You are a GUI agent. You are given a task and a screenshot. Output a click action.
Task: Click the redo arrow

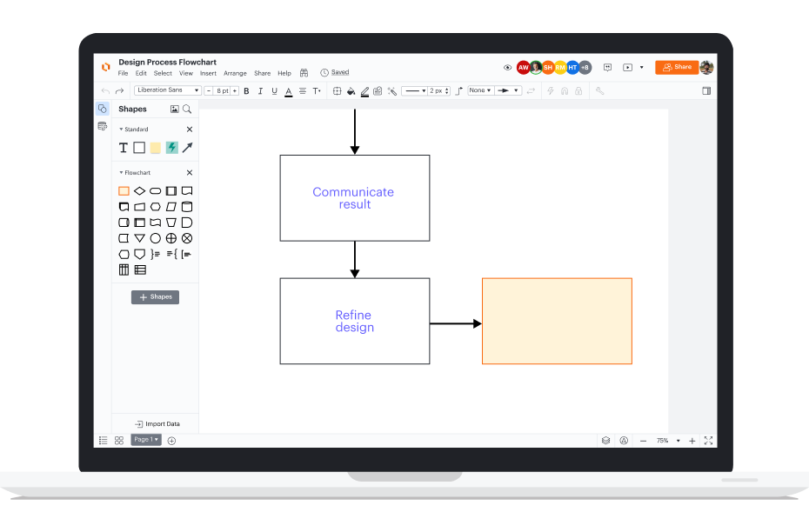[119, 91]
